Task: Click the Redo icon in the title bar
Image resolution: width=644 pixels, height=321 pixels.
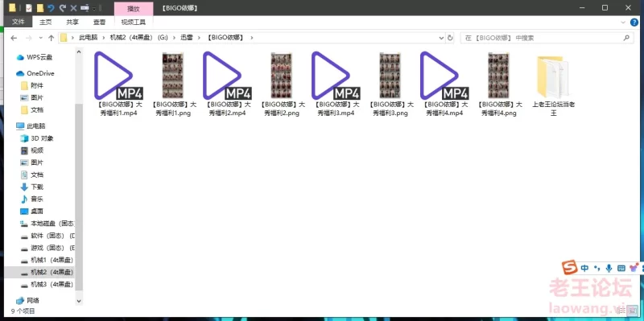Action: [63, 8]
